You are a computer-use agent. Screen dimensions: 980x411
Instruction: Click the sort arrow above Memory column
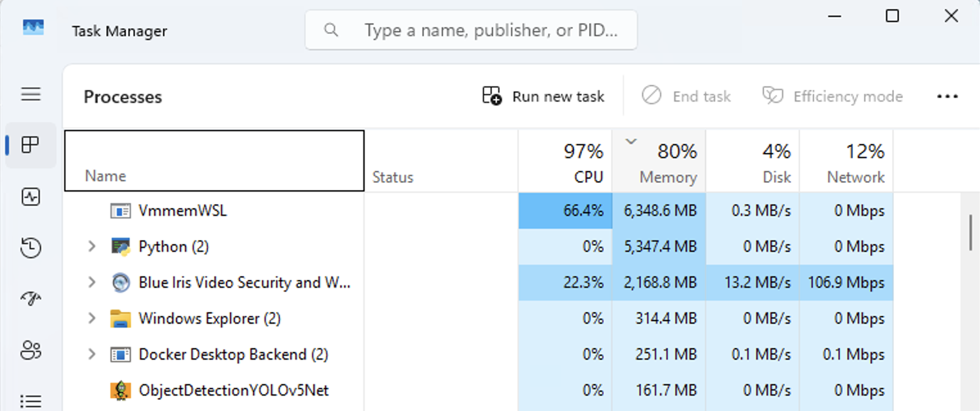[x=631, y=142]
